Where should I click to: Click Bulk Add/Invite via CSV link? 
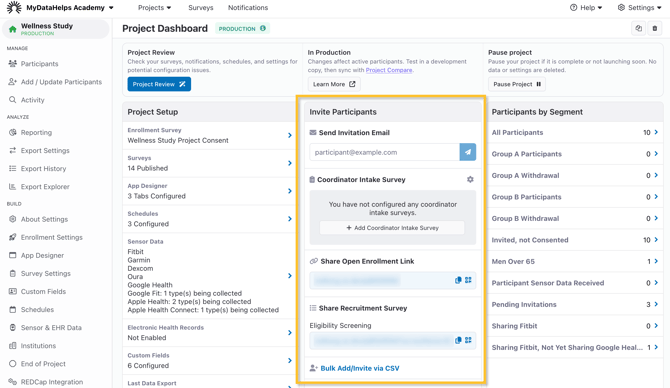click(360, 368)
